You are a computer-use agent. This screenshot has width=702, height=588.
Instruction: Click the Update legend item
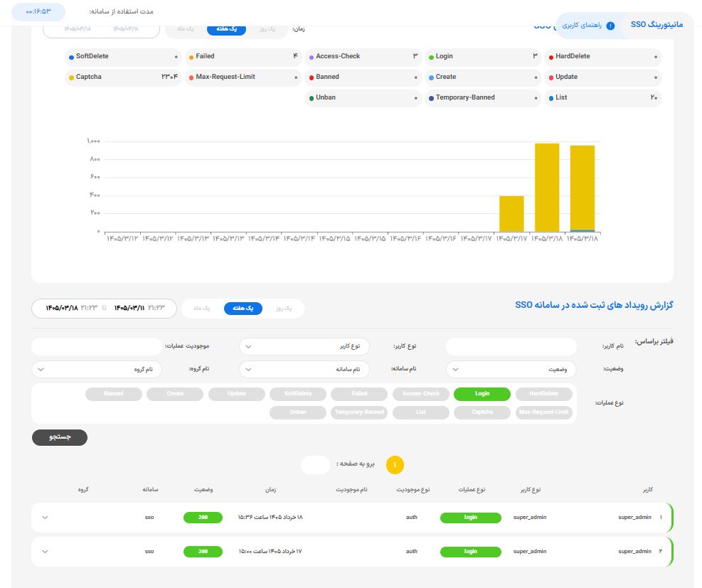(604, 77)
